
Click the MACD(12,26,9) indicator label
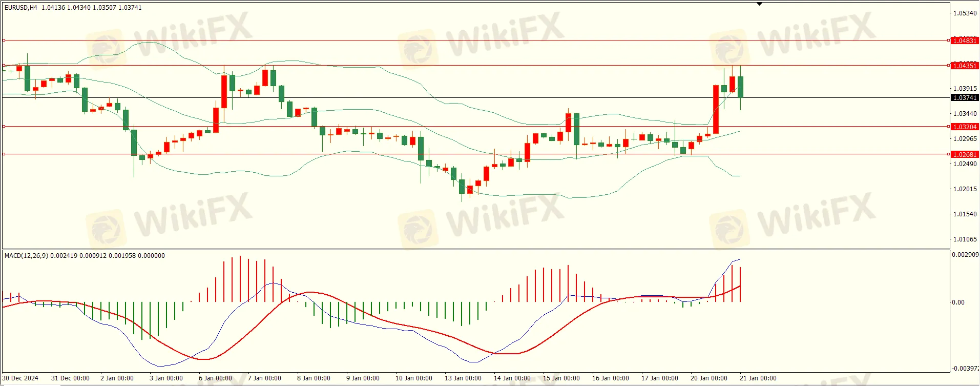pyautogui.click(x=26, y=255)
